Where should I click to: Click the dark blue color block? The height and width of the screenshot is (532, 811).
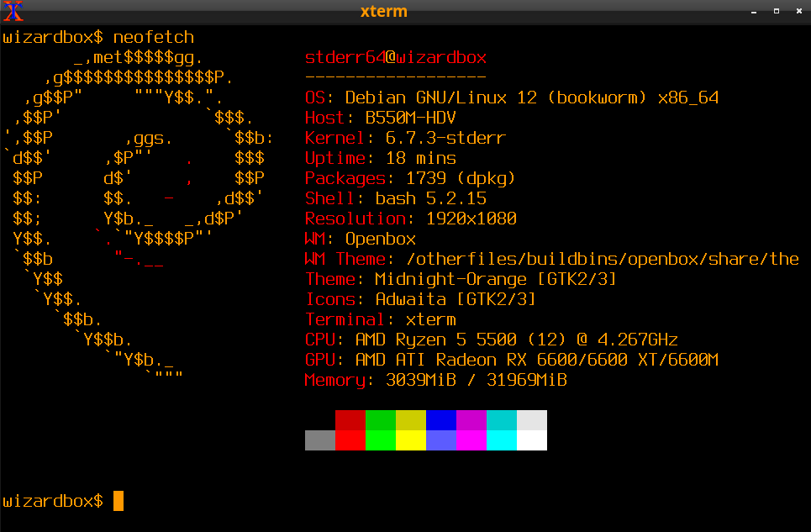[440, 420]
